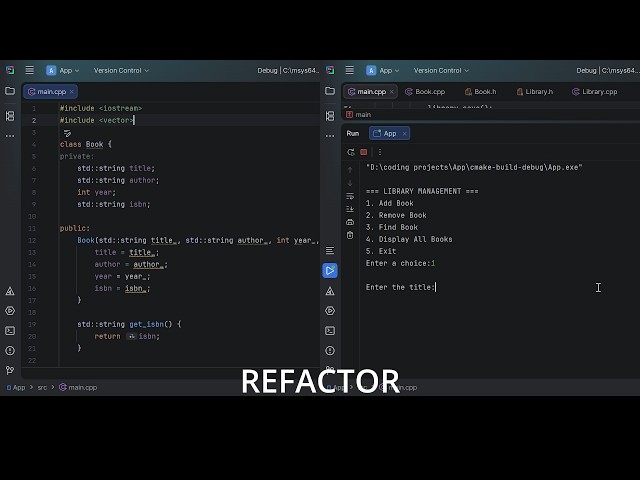Expand the Version Control dropdown in the left window
This screenshot has height=480, width=640.
coord(121,70)
